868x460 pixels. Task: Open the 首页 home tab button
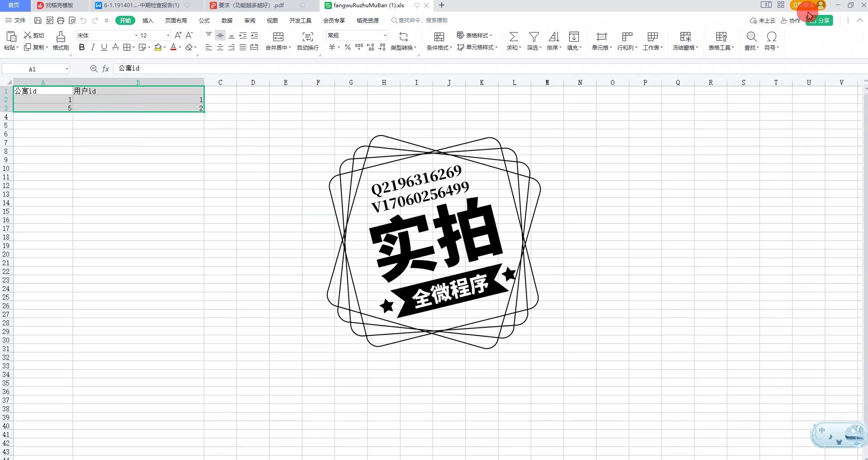14,5
